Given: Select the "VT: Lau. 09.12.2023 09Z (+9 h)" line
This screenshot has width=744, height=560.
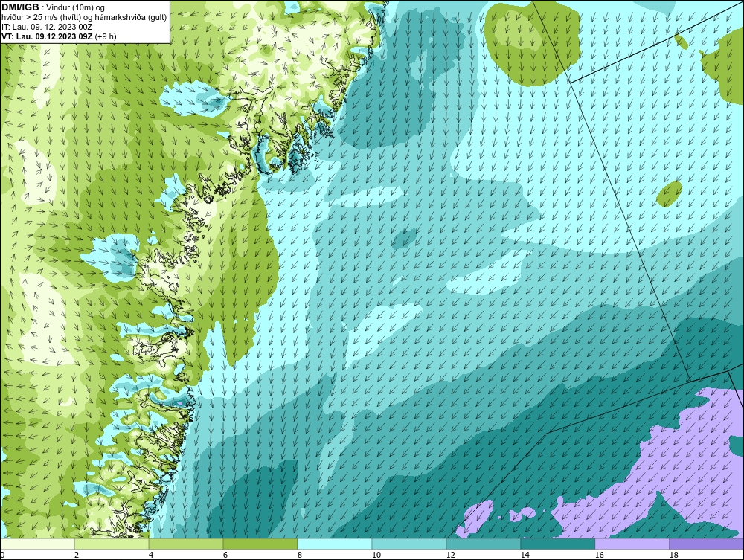Looking at the screenshot, I should [59, 36].
